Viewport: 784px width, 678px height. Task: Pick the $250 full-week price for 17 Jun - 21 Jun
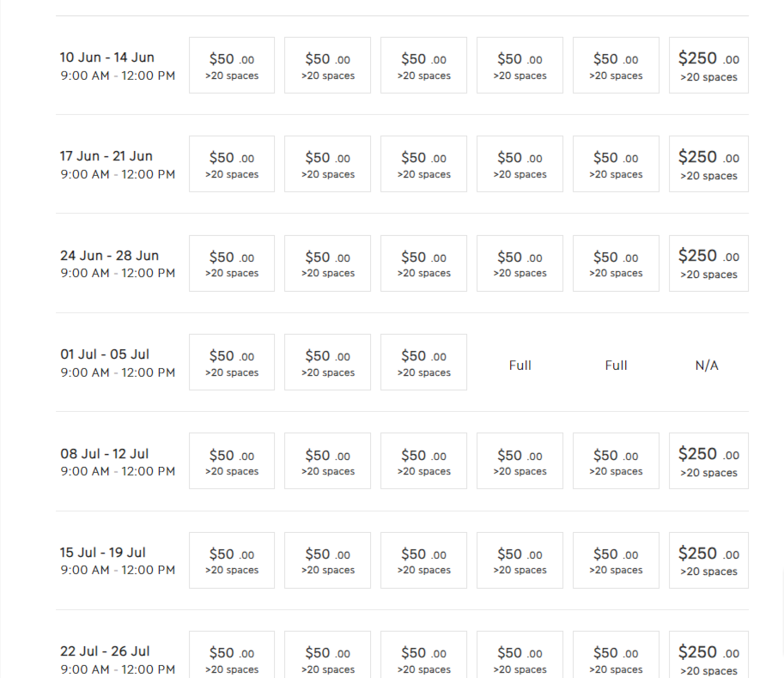point(708,164)
